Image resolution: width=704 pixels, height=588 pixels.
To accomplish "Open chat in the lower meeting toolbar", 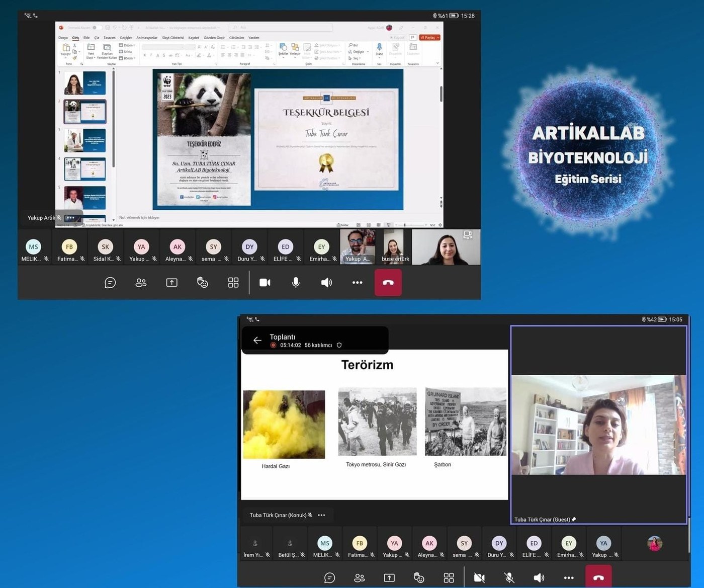I will (330, 578).
